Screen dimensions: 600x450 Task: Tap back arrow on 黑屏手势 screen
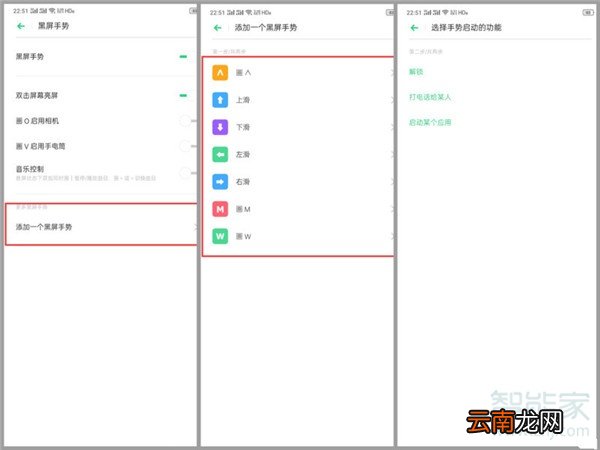[x=21, y=26]
